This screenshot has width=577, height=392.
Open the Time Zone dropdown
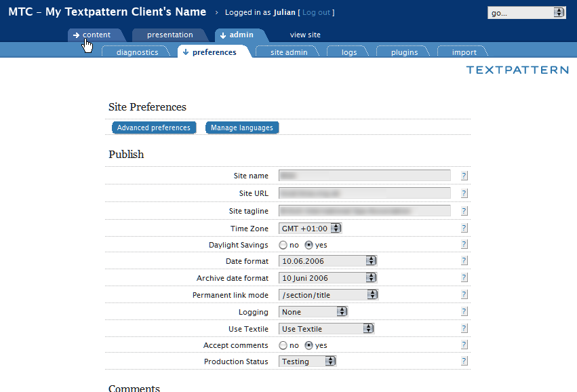click(x=311, y=228)
